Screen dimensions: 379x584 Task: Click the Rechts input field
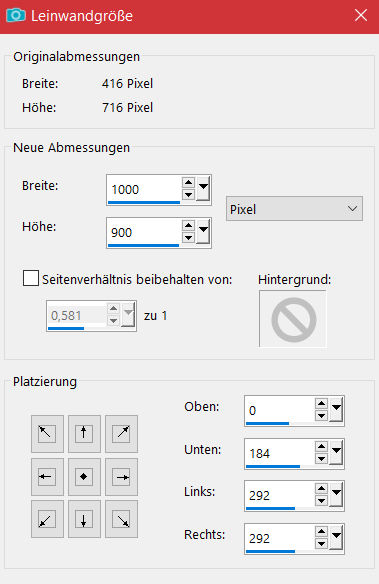point(280,538)
